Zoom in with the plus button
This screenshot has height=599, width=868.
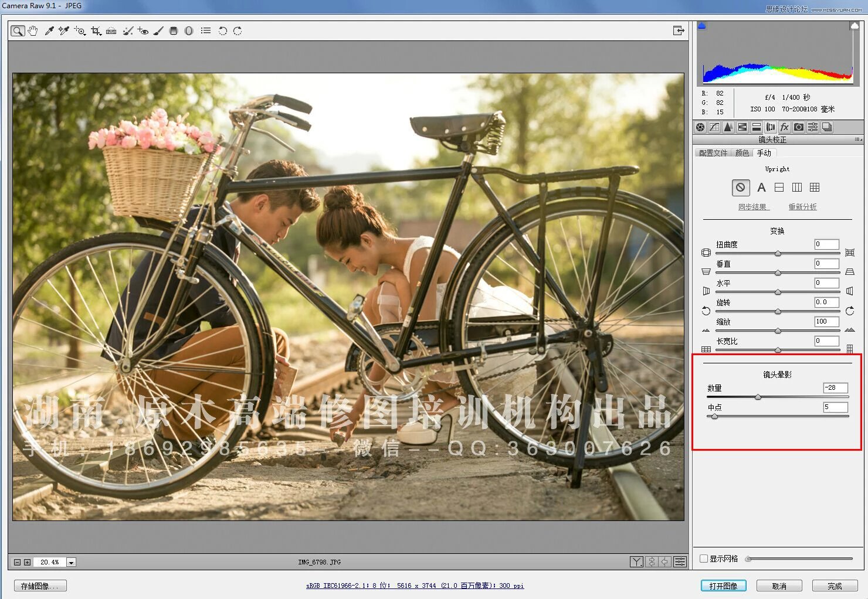point(27,562)
